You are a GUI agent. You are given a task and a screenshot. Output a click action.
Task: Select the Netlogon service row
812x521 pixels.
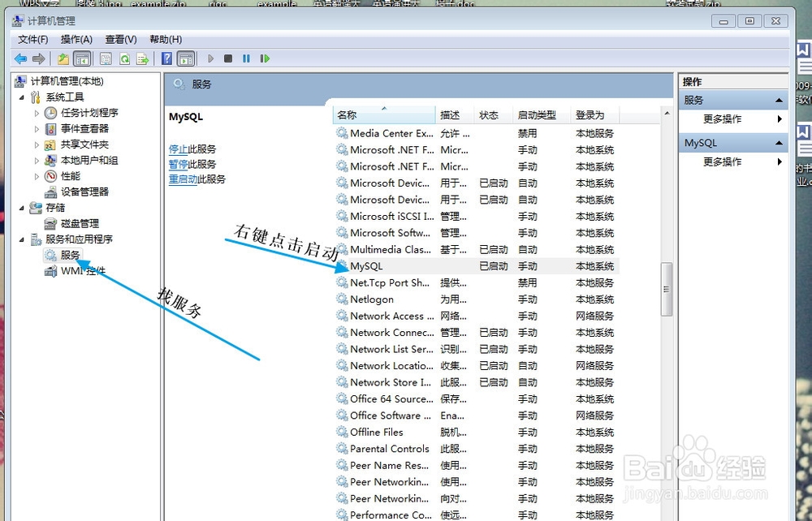click(477, 299)
